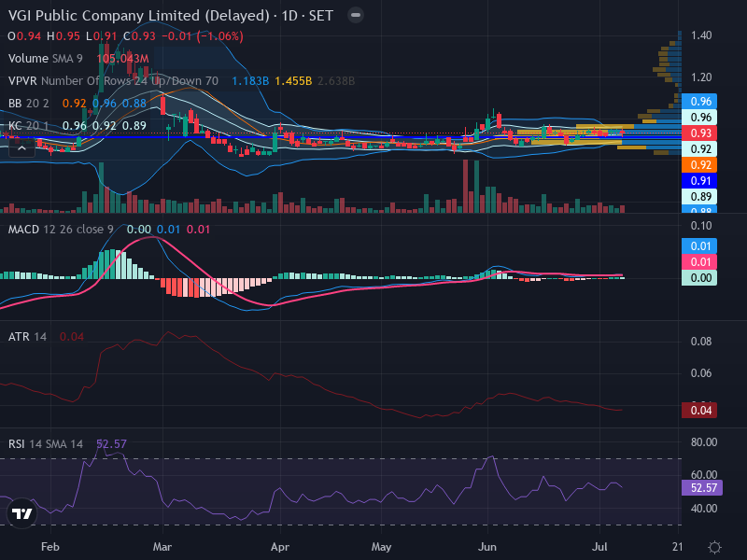Click the pink 0.01 MACD signal label

[699, 262]
